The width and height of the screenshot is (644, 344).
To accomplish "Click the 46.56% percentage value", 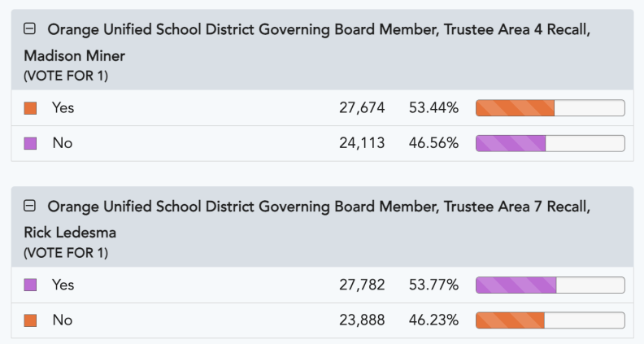I will click(x=433, y=143).
